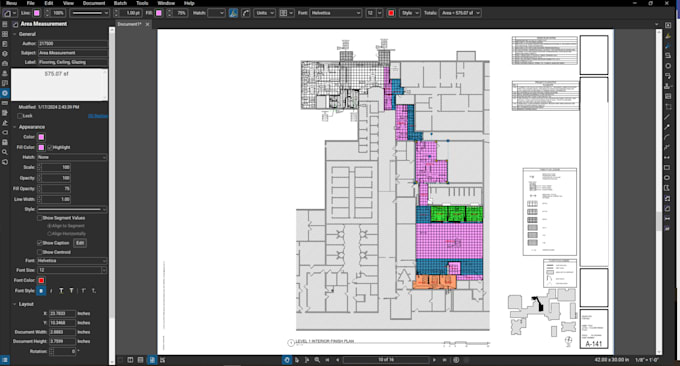This screenshot has height=366, width=680.
Task: Select the Line tool in right toolbar
Action: point(667,117)
